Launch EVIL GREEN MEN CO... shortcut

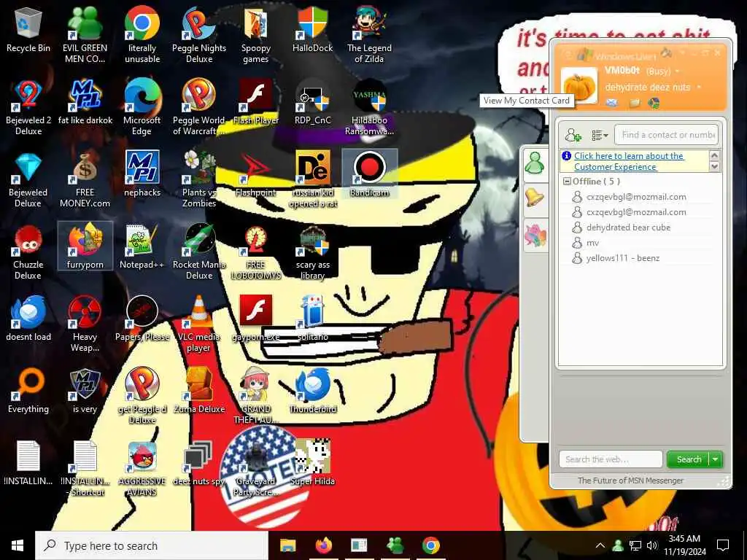point(85,34)
